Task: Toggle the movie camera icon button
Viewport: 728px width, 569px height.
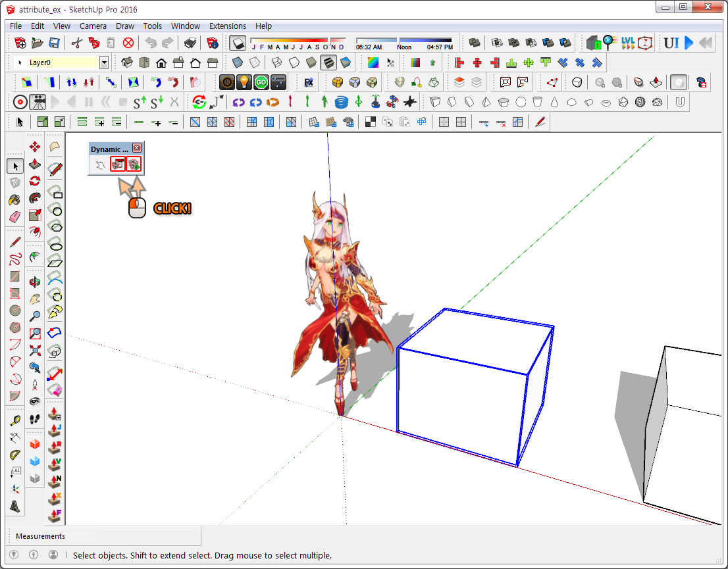Action: point(38,102)
